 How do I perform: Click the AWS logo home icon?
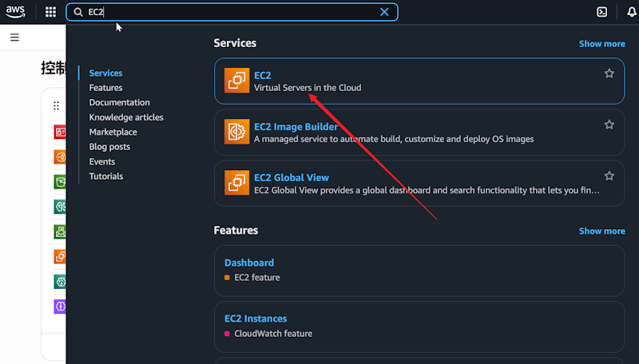pyautogui.click(x=16, y=11)
